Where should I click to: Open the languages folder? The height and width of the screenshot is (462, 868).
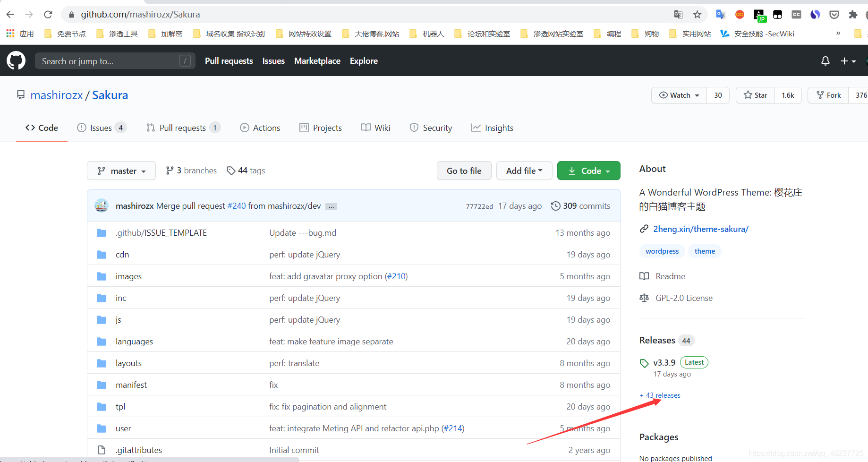(134, 341)
